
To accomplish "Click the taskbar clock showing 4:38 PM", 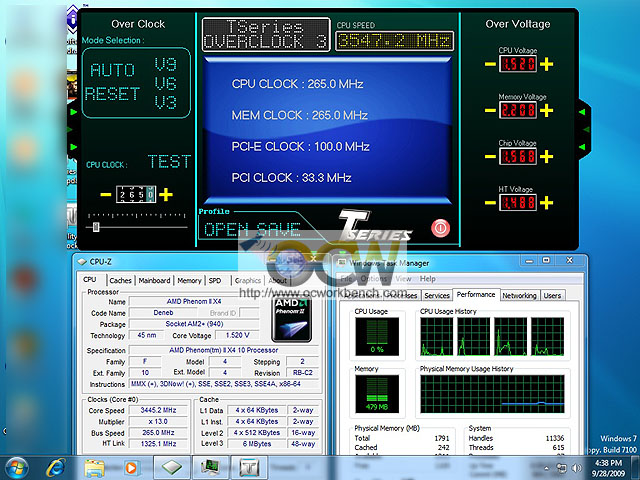I will click(608, 463).
